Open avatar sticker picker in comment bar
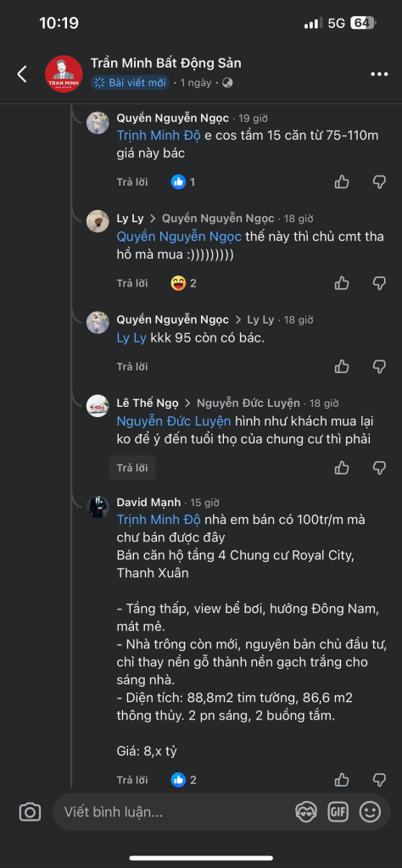 click(x=305, y=812)
